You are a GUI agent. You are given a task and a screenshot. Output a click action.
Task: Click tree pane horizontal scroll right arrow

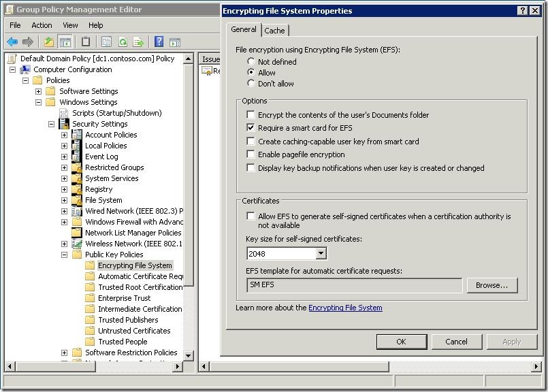178,367
